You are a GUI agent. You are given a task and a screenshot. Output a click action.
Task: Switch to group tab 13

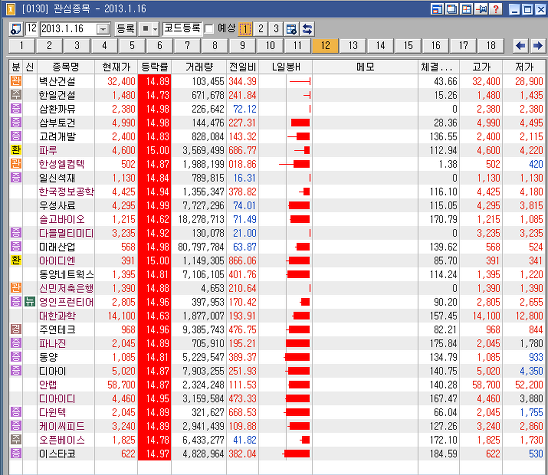(353, 45)
